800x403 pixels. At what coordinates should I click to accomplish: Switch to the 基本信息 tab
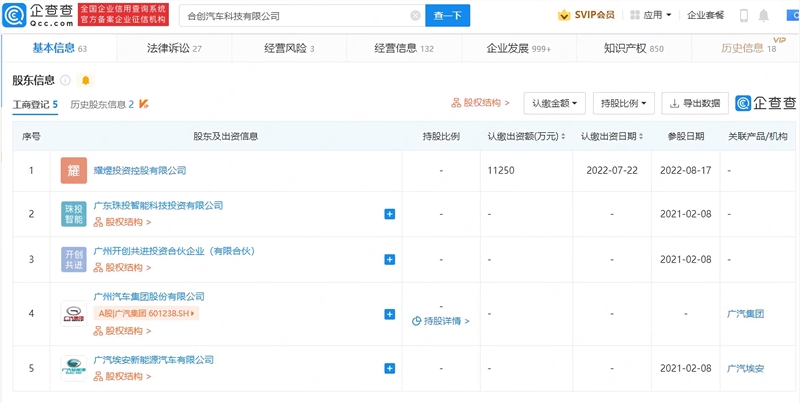tap(60, 48)
